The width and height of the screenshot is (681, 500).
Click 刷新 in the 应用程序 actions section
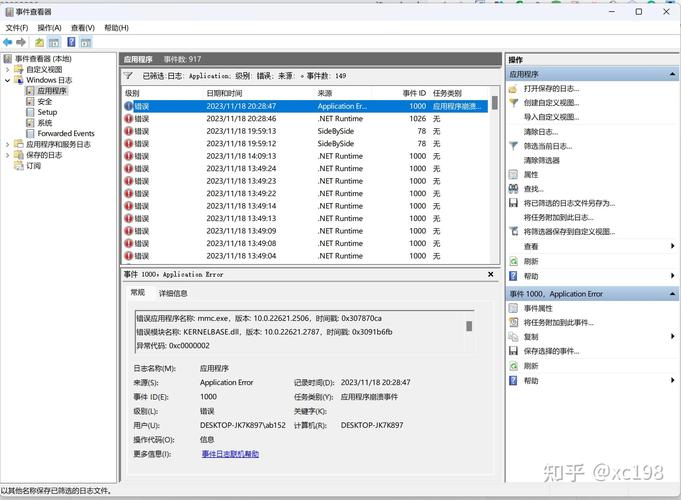click(x=531, y=261)
